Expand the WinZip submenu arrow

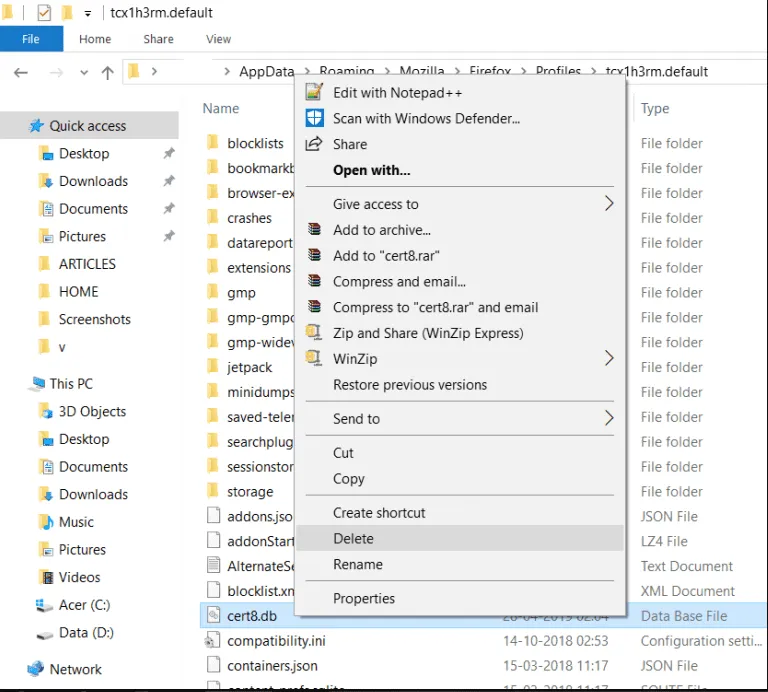point(608,358)
